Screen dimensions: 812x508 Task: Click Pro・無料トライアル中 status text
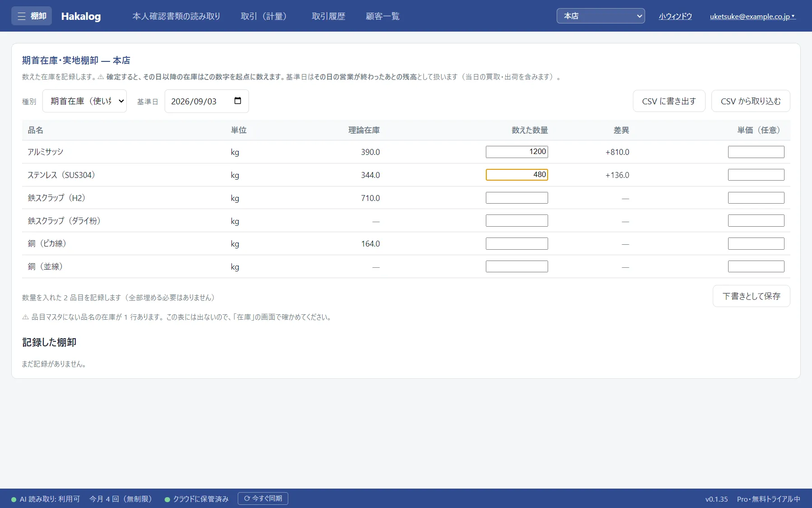tap(769, 499)
